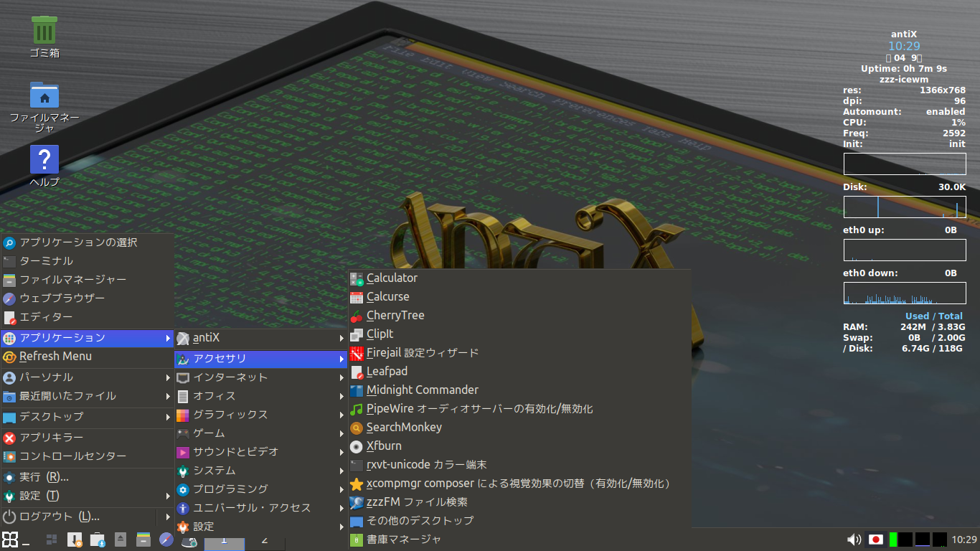Click the 10:29 taskbar clock
This screenshot has width=980, height=551.
(964, 540)
